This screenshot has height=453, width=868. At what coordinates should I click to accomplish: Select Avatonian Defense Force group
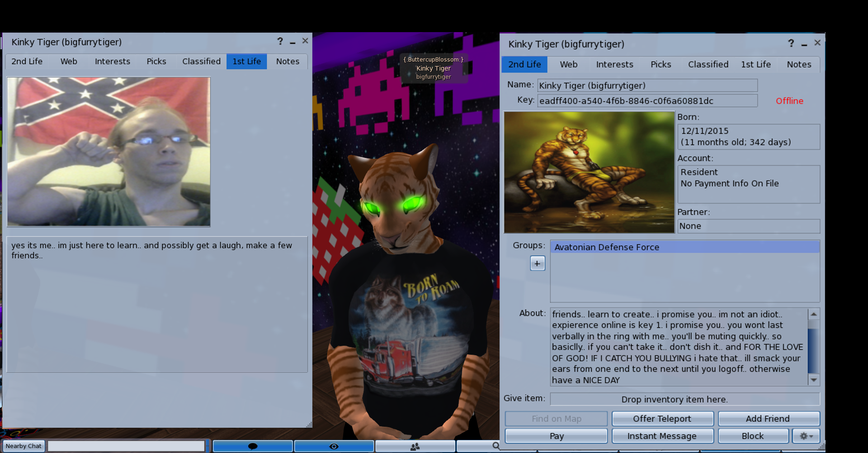pyautogui.click(x=684, y=247)
